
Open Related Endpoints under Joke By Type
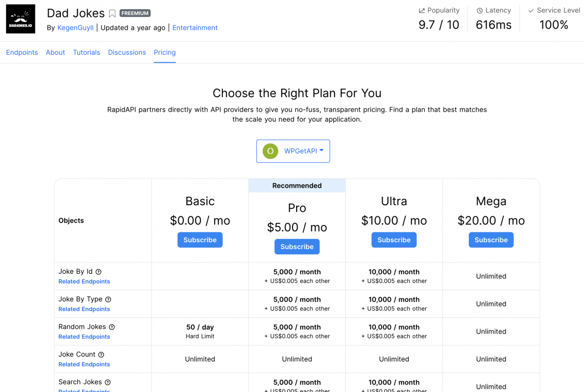(84, 309)
